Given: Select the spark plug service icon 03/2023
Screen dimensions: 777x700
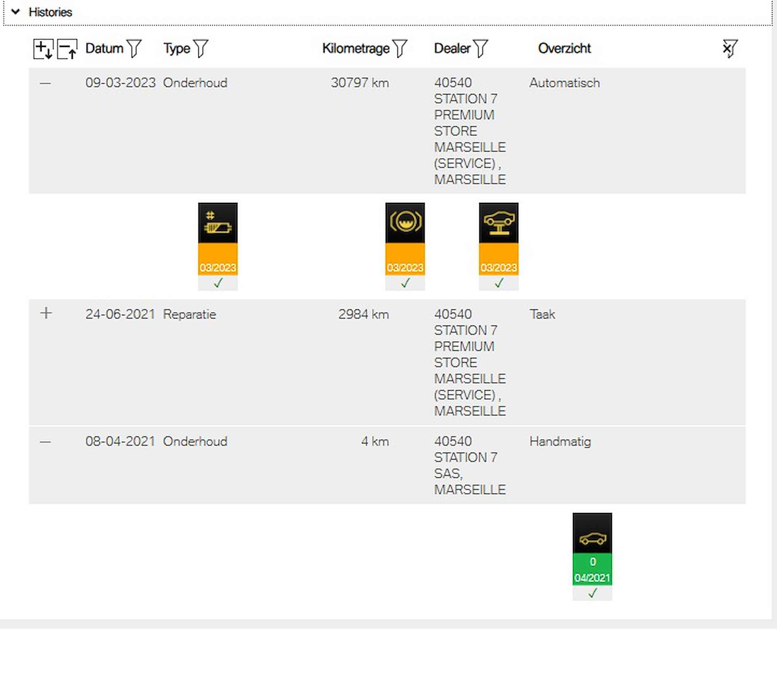Looking at the screenshot, I should pyautogui.click(x=218, y=246).
